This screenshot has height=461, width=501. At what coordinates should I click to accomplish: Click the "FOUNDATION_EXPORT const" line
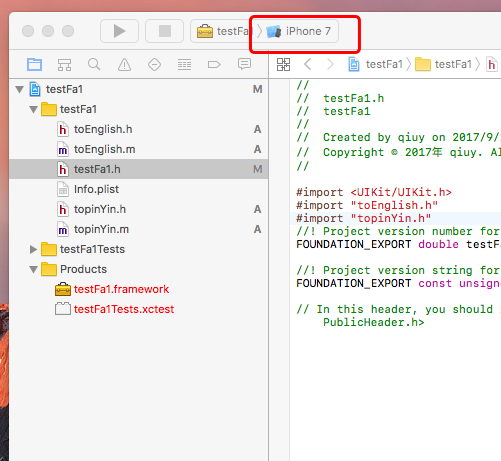pyautogui.click(x=398, y=283)
